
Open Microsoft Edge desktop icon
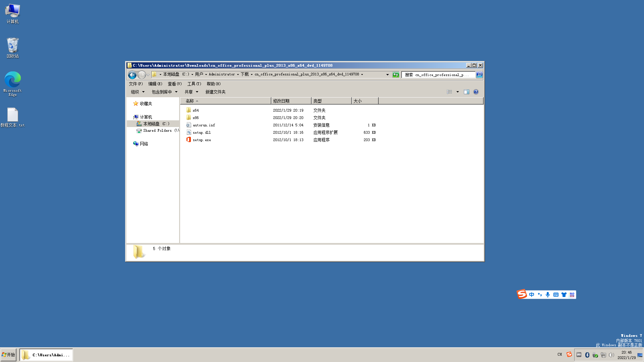click(13, 84)
